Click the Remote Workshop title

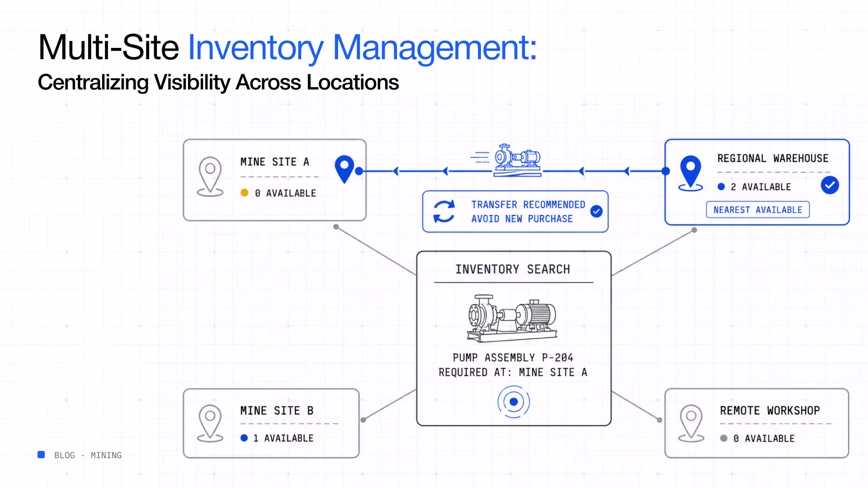(769, 411)
